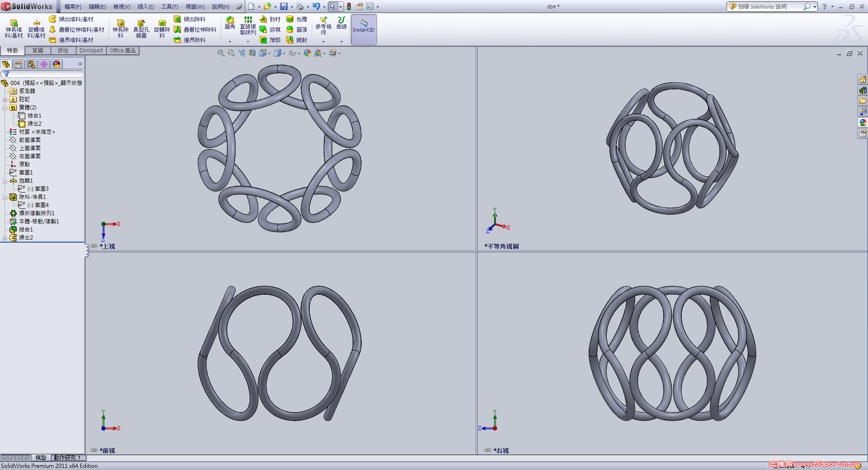Click the Edit Appearance color ball icon
Viewport: 868px width, 470px height.
coord(307,53)
